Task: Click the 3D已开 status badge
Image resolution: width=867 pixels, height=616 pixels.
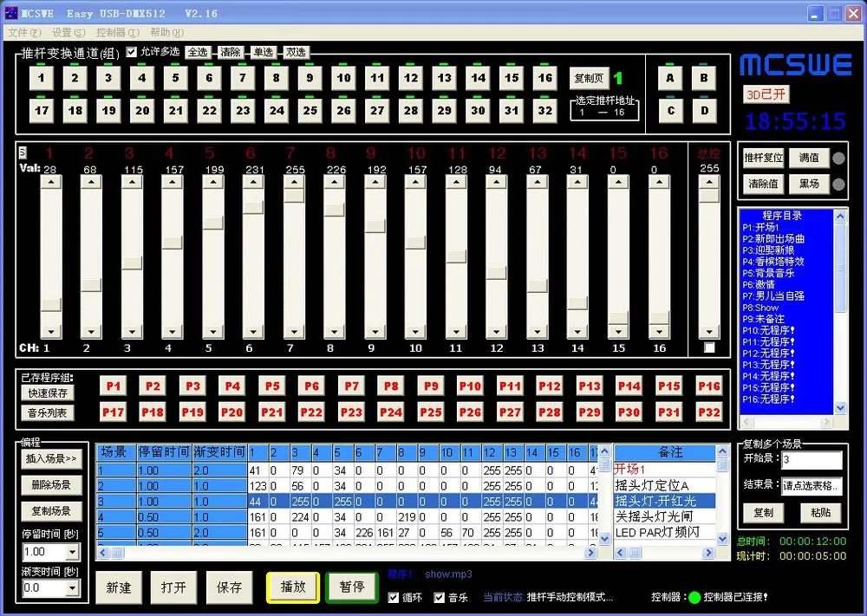Action: point(766,94)
